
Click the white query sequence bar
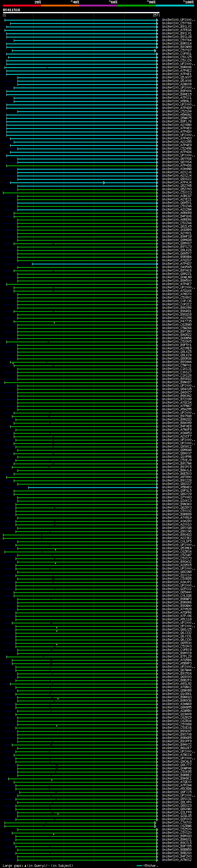[x=81, y=12]
